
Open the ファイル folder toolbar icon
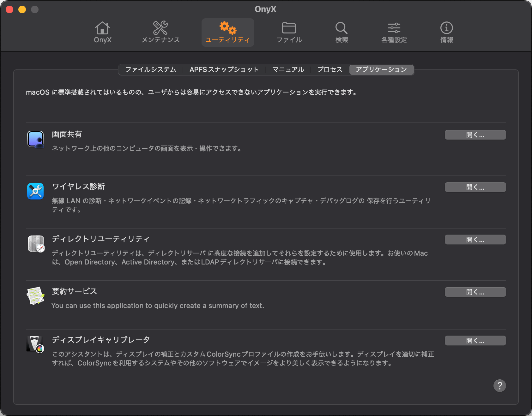pyautogui.click(x=289, y=33)
